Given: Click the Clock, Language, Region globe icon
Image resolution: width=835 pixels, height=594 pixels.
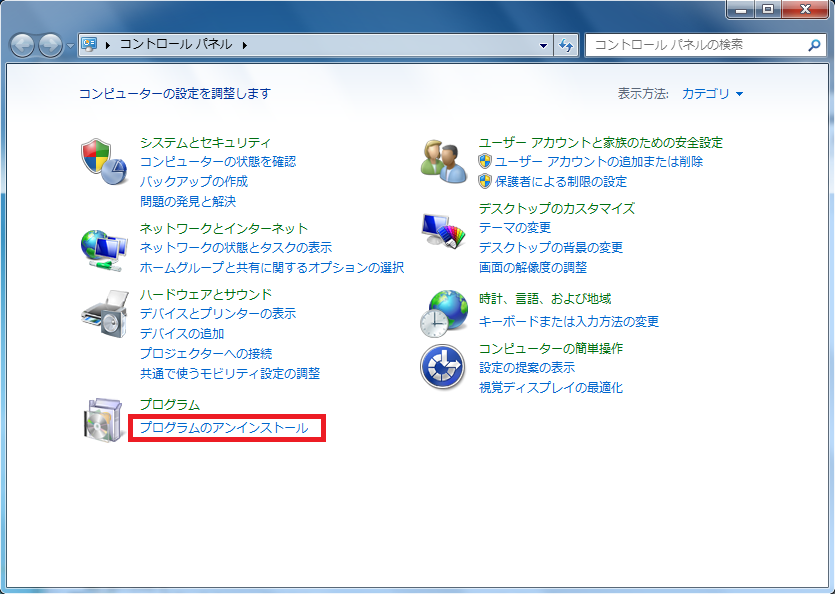Looking at the screenshot, I should [x=444, y=314].
